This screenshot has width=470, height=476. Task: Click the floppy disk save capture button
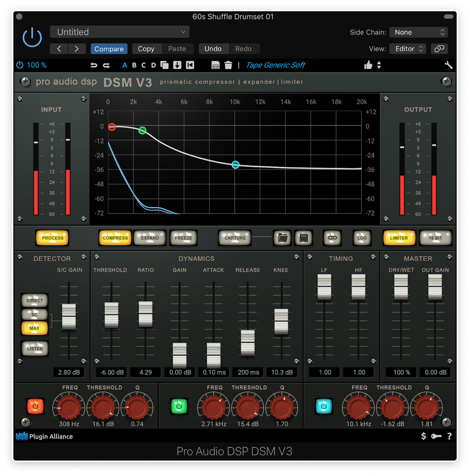click(304, 238)
